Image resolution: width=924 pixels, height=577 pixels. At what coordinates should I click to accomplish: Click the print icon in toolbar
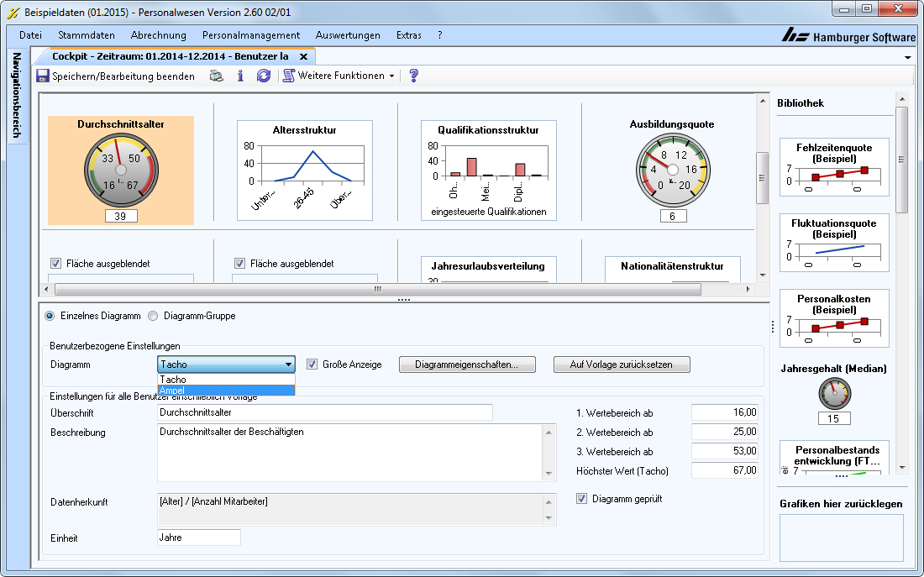pos(217,76)
